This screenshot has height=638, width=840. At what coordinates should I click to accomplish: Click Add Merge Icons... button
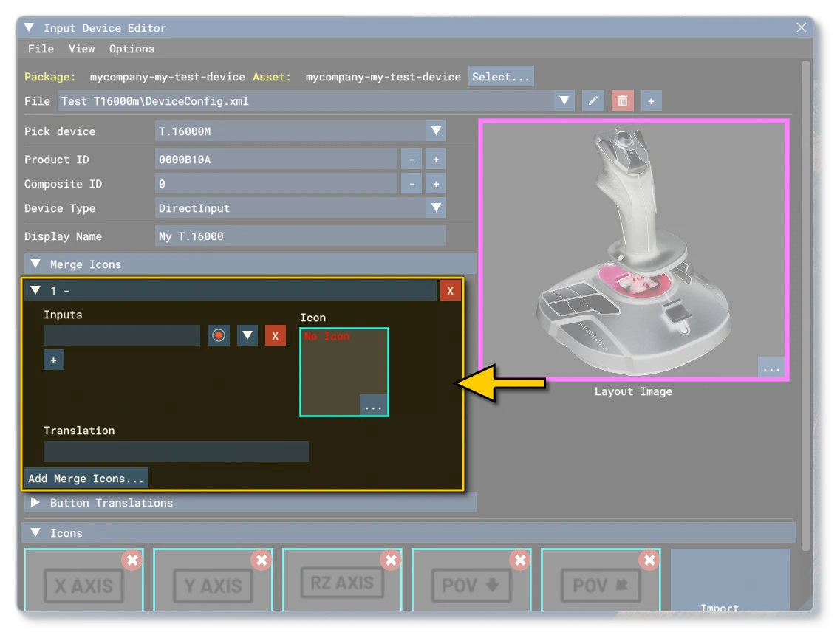[x=86, y=478]
